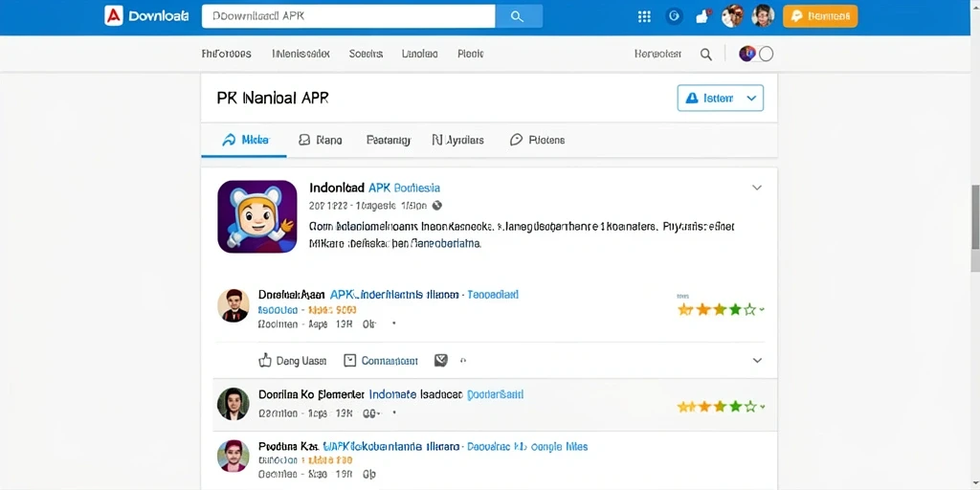
Task: Toggle the theme switch in navigation bar
Action: 756,54
